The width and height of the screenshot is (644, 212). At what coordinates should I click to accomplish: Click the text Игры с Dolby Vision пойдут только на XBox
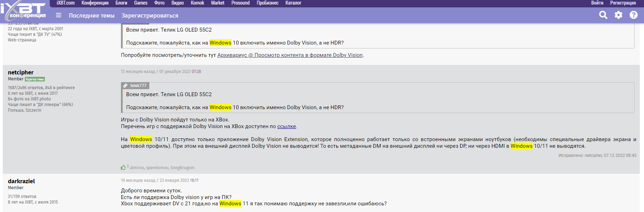pos(175,120)
